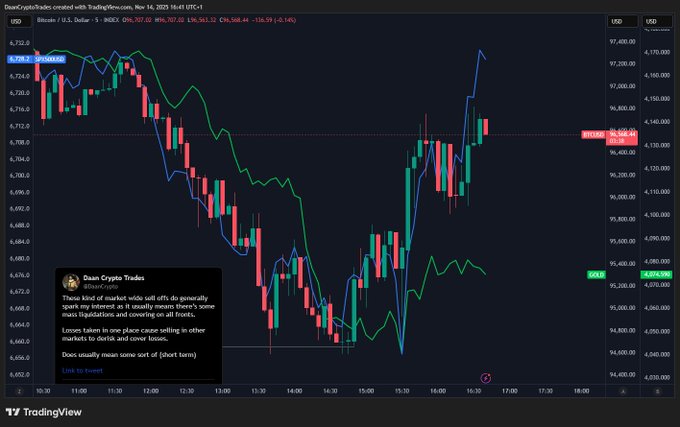This screenshot has height=427, width=680.
Task: Click the 4,074.590 gold price tag
Action: (657, 275)
